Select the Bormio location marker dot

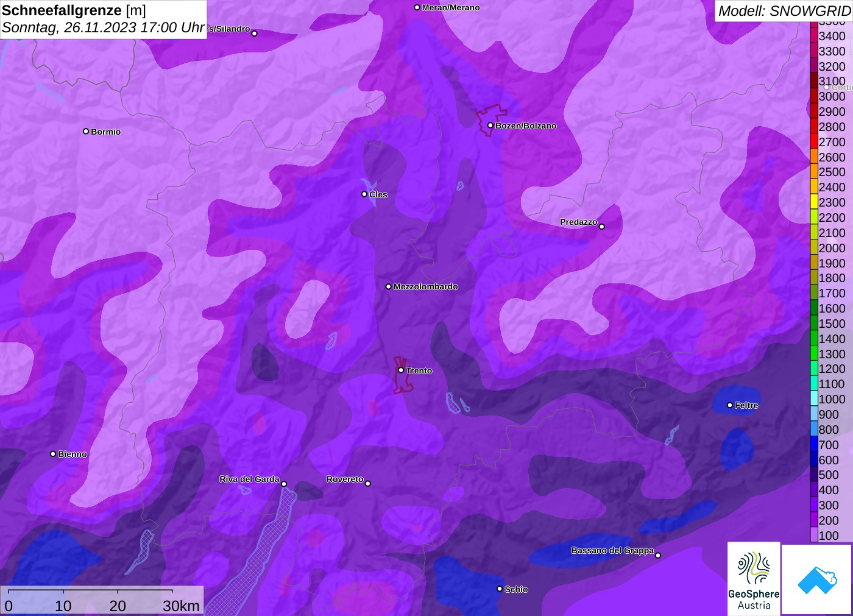(86, 131)
